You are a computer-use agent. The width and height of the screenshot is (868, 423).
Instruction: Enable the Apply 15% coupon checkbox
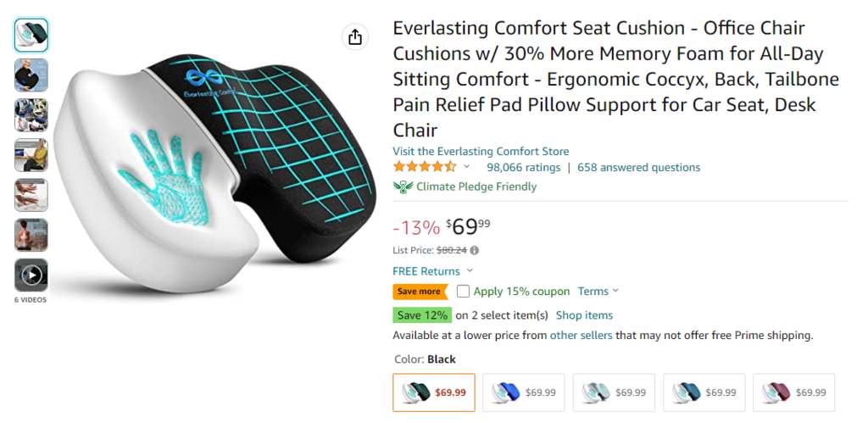coord(463,291)
